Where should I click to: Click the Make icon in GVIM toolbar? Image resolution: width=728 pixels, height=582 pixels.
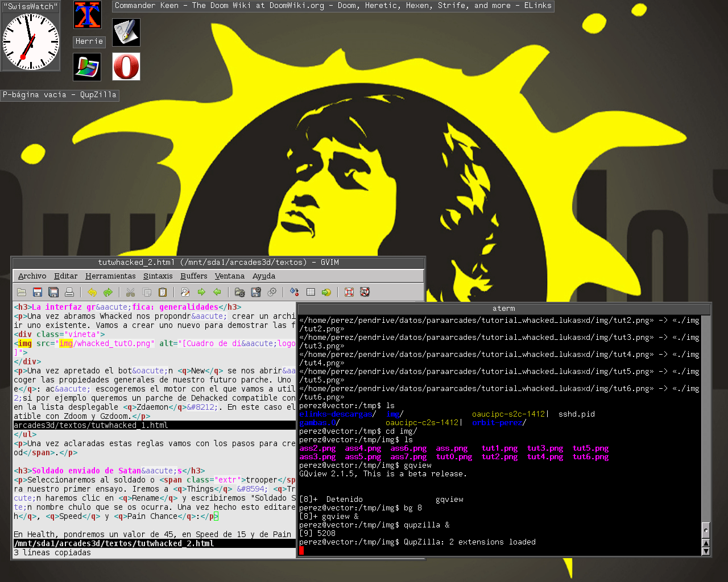coord(294,292)
